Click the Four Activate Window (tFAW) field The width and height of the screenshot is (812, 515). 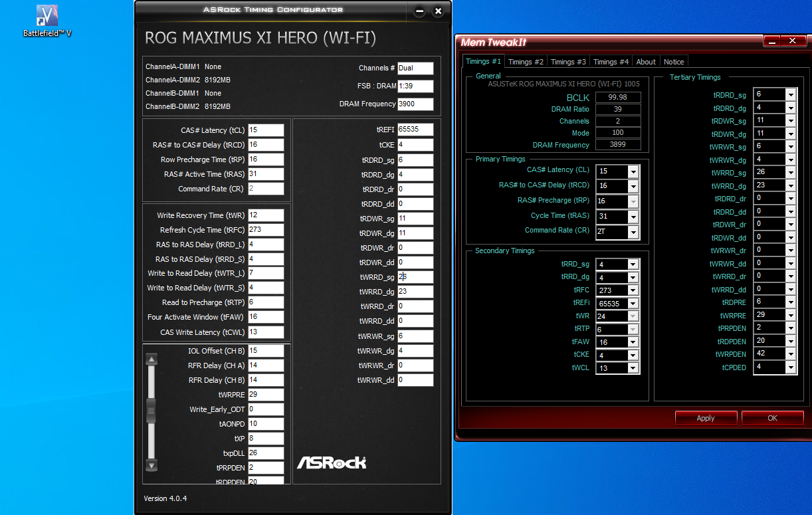pos(266,317)
